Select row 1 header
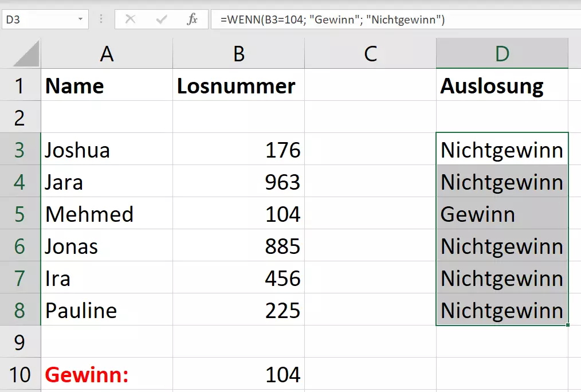Image resolution: width=581 pixels, height=392 pixels. [20, 85]
